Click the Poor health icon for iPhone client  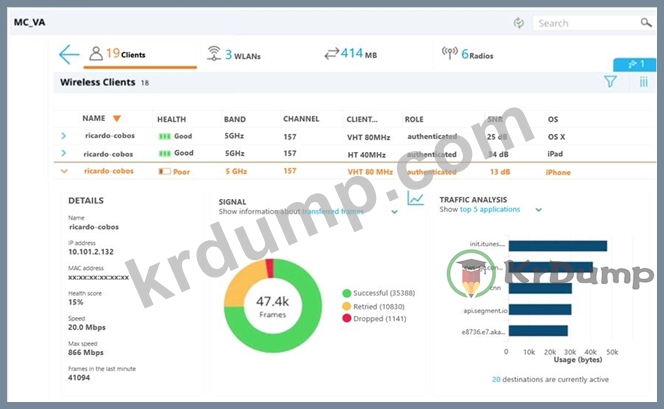165,171
